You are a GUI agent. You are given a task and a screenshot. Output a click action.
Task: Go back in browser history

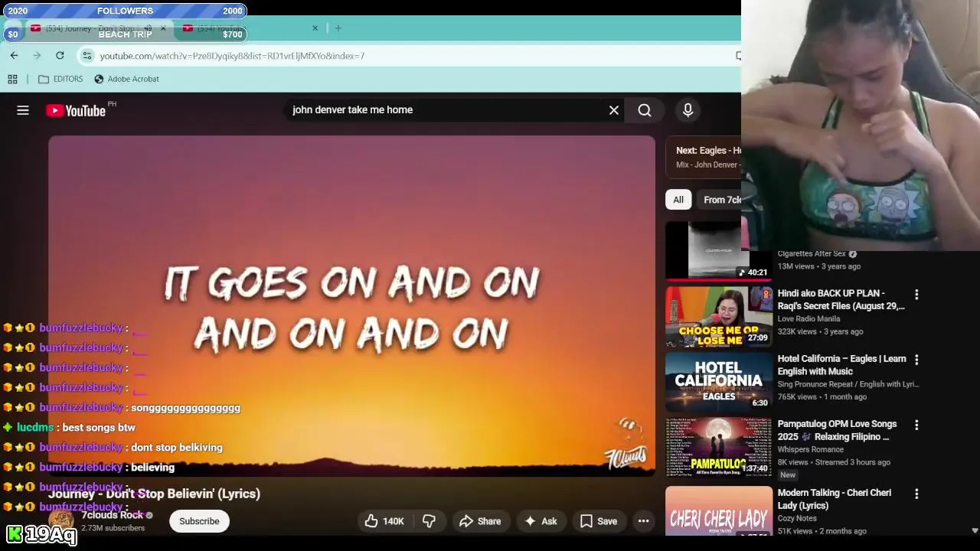(14, 55)
